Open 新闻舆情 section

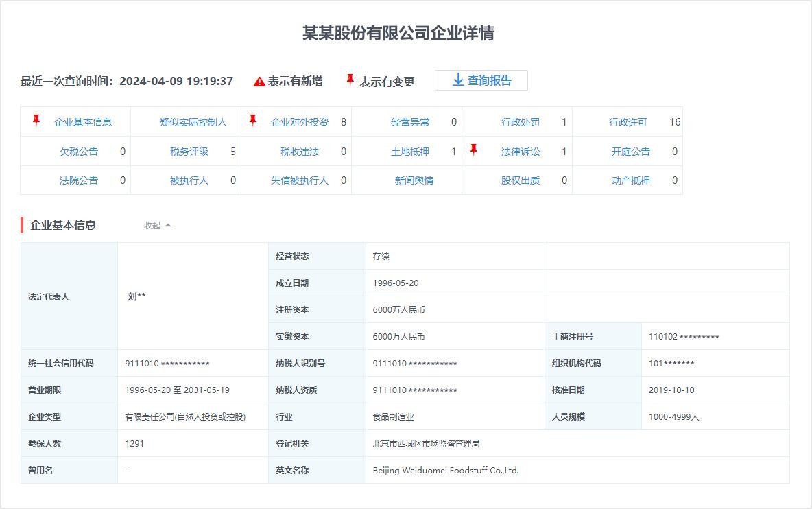point(414,180)
